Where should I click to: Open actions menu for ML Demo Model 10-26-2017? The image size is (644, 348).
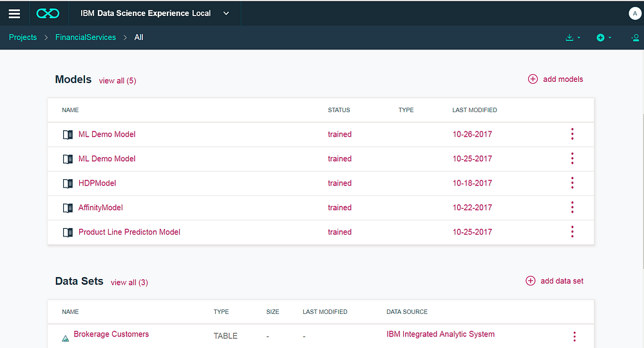click(x=572, y=134)
